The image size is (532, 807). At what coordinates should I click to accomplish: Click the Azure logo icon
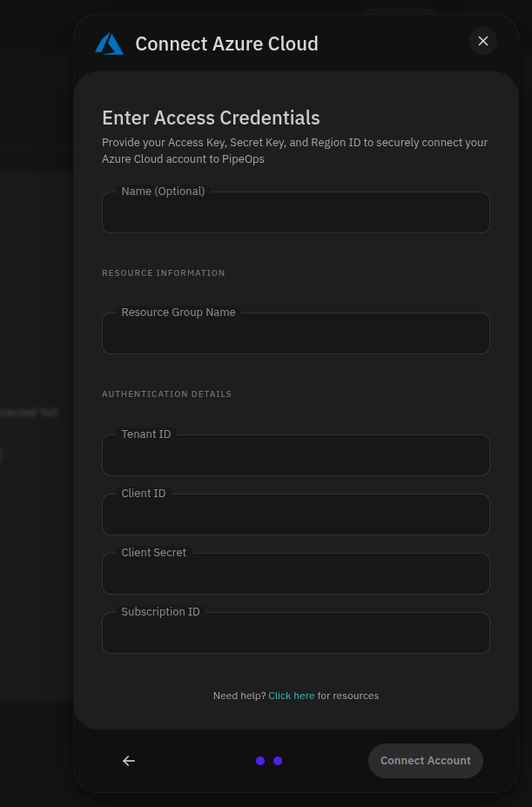click(x=109, y=44)
